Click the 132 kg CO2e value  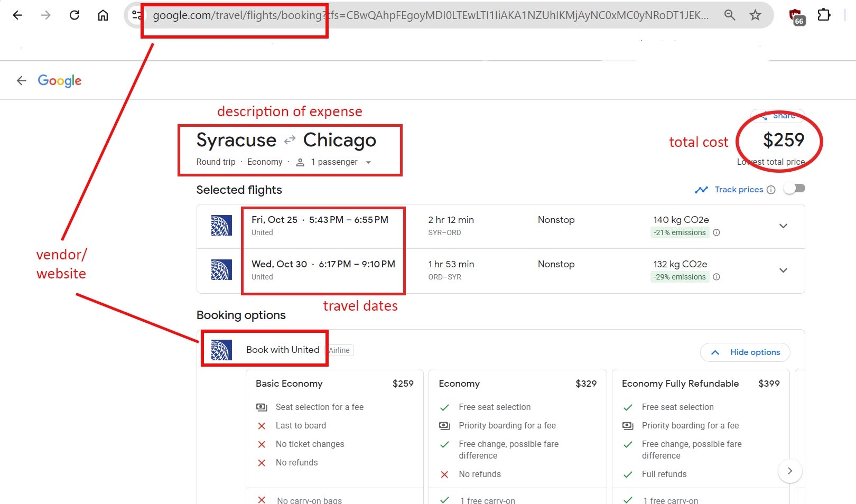coord(680,264)
